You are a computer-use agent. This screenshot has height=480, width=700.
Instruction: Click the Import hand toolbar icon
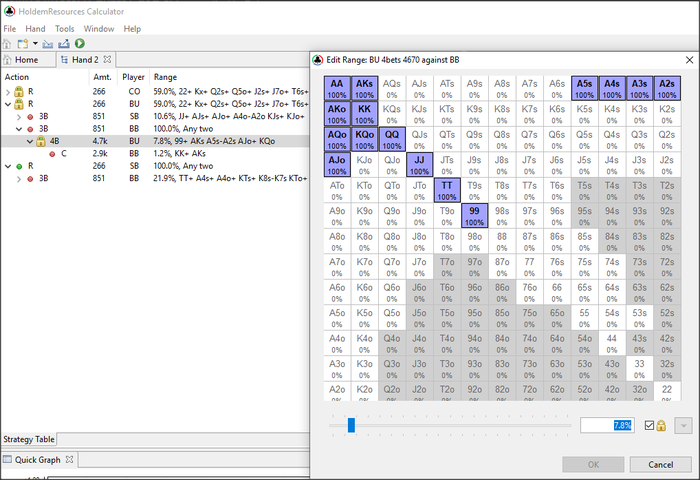(48, 44)
